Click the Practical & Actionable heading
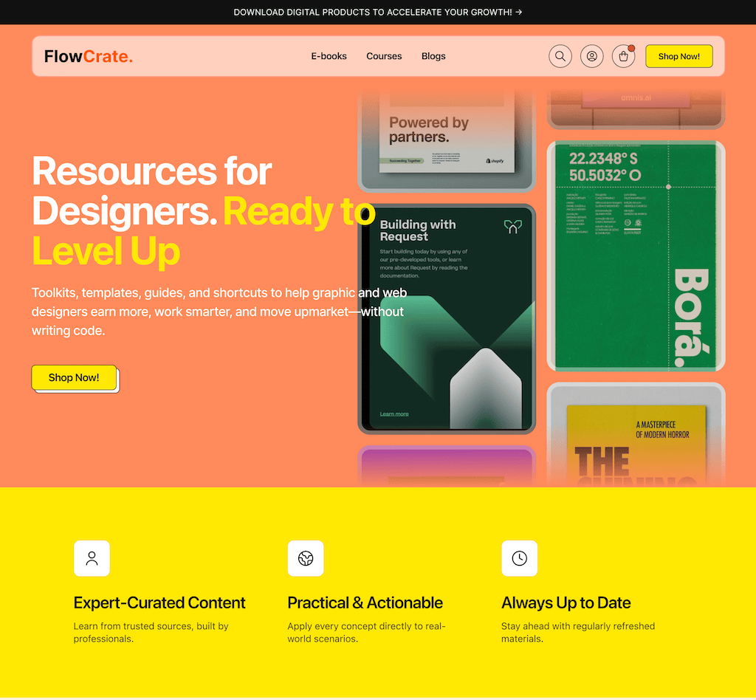 point(365,603)
